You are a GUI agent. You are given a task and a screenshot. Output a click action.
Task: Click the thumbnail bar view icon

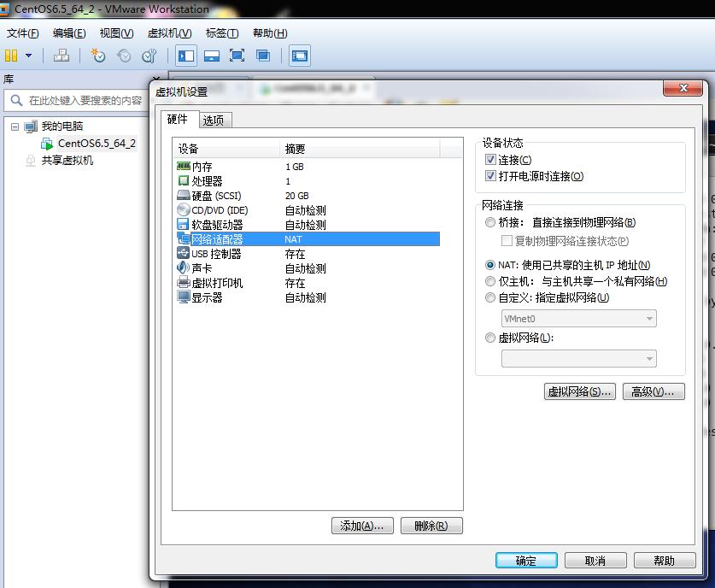click(x=212, y=56)
